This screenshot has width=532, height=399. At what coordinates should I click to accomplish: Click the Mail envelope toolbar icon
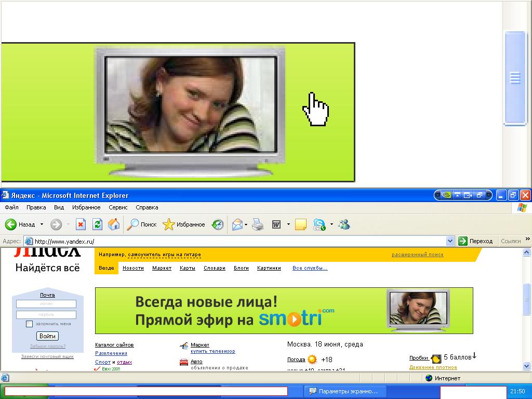(237, 224)
